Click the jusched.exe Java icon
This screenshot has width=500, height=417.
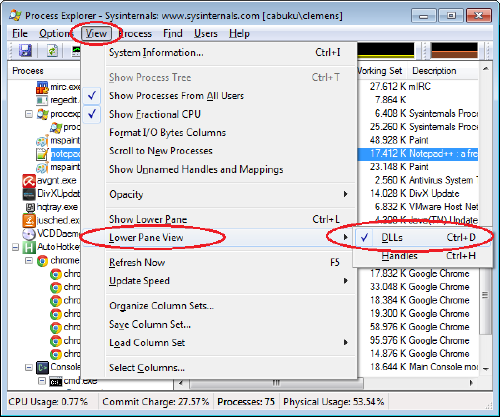coord(29,221)
